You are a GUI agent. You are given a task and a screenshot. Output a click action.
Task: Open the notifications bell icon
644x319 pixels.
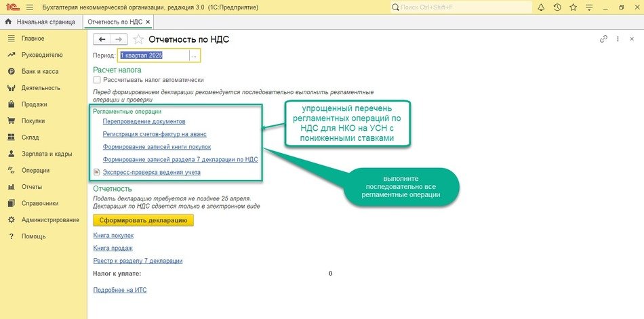[541, 7]
